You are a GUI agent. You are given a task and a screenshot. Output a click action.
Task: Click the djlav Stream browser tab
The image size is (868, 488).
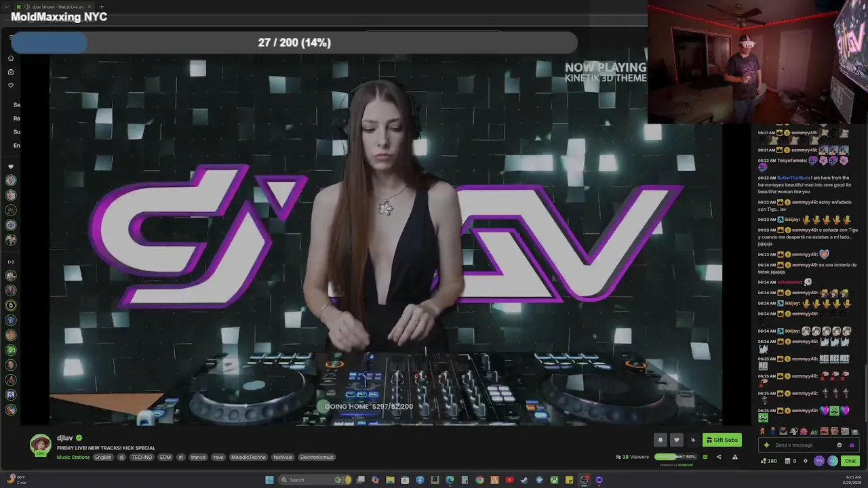pos(53,7)
